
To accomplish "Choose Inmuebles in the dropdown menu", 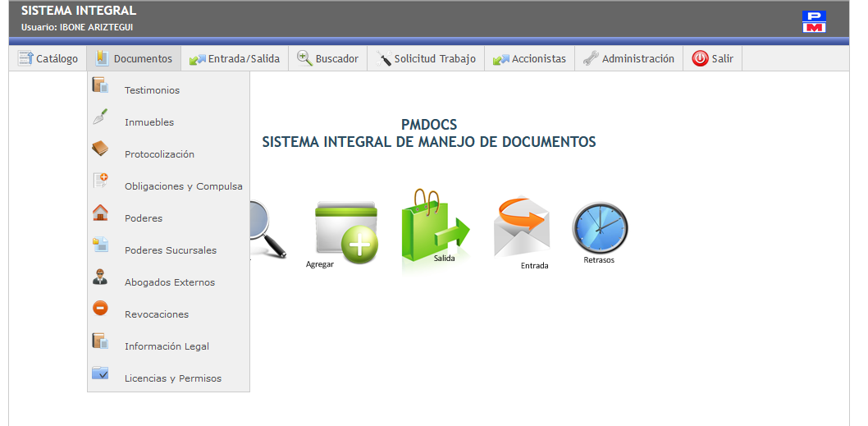I will click(149, 122).
